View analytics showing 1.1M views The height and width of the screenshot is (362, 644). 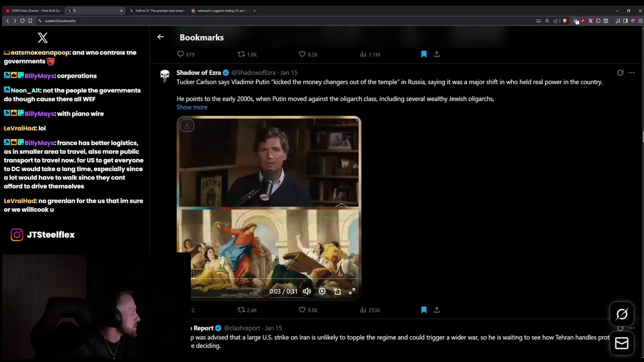(x=370, y=54)
